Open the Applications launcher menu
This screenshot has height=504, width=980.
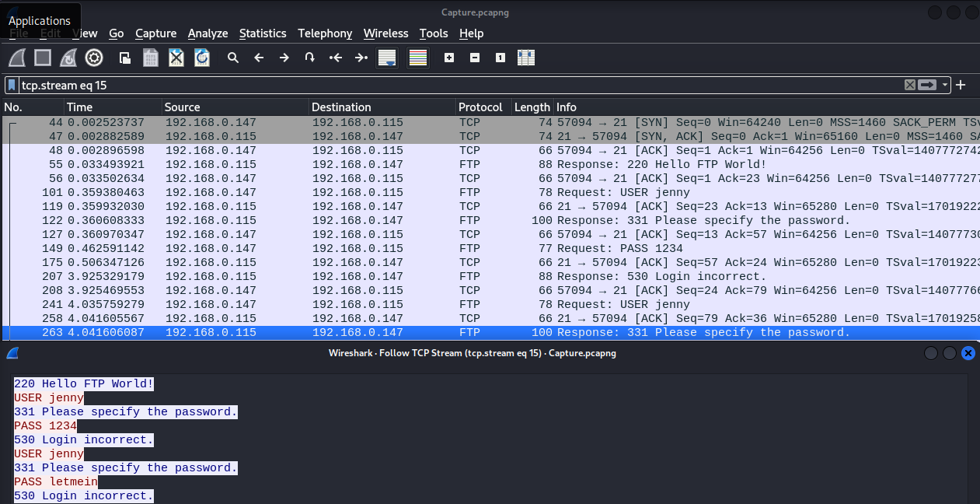[40, 21]
